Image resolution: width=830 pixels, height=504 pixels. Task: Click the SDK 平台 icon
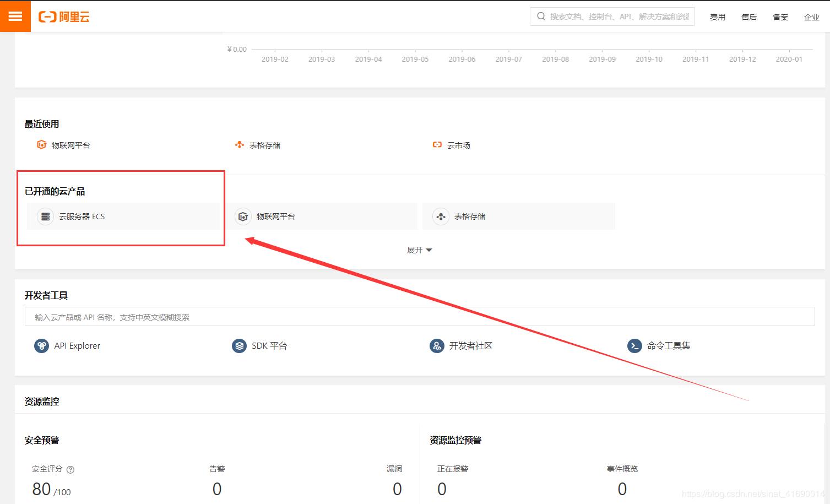pos(239,346)
